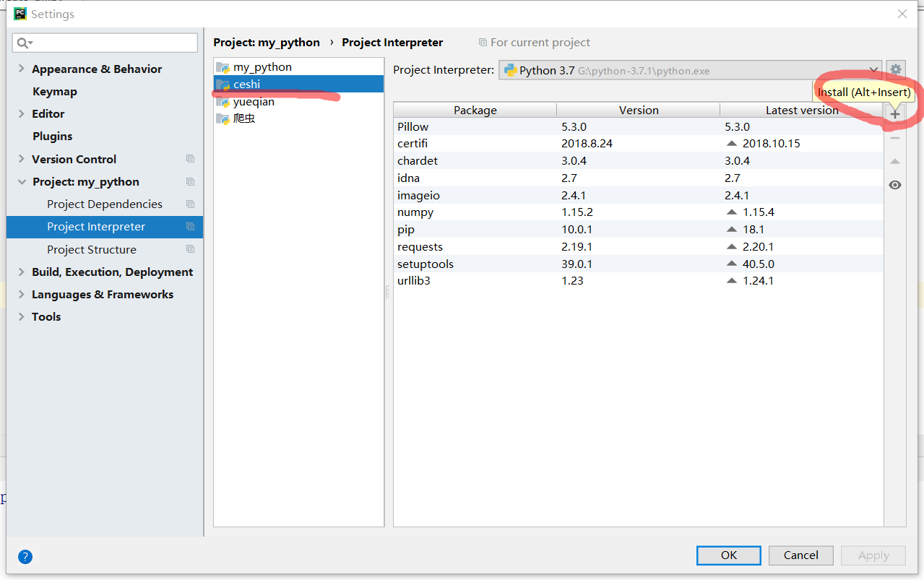Click the search magnifier icon in the settings search box

[x=25, y=43]
